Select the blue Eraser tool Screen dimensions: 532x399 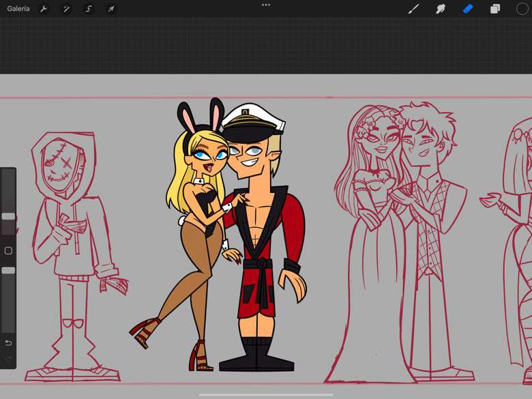click(x=468, y=9)
